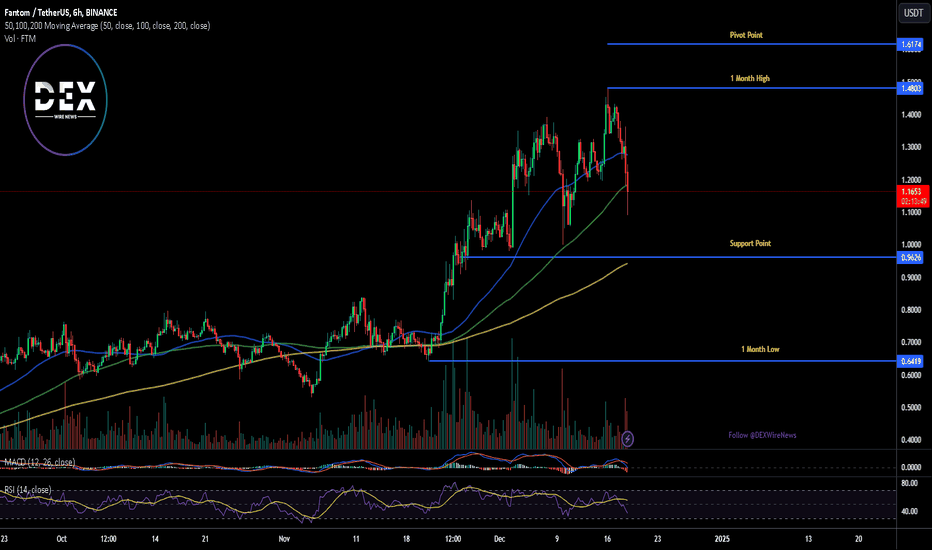The image size is (932, 550).
Task: Select the 1 Month High text label
Action: [x=750, y=78]
